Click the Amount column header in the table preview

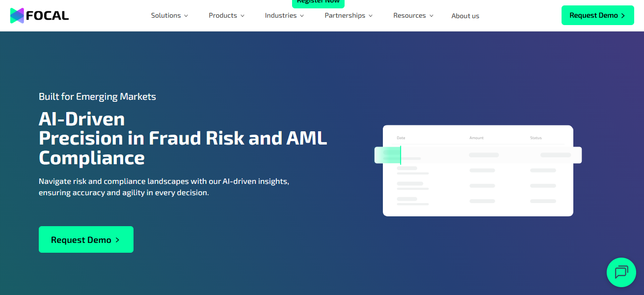pyautogui.click(x=476, y=138)
